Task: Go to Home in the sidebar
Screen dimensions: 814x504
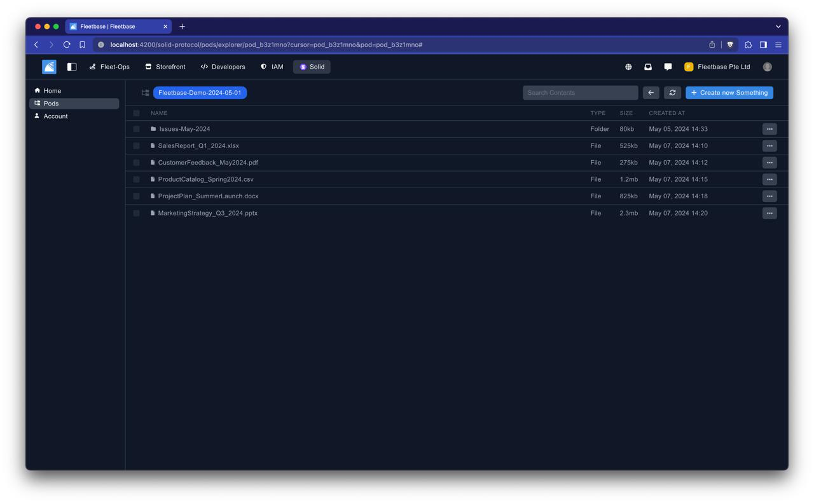Action: 74,91
